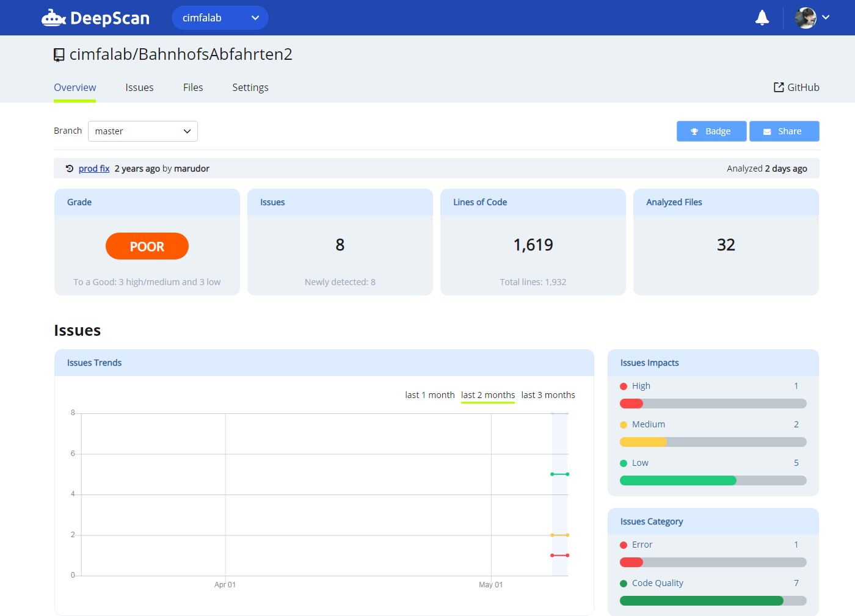This screenshot has height=616, width=855.
Task: Click the 'Total lines: 1,932' text
Action: [533, 282]
